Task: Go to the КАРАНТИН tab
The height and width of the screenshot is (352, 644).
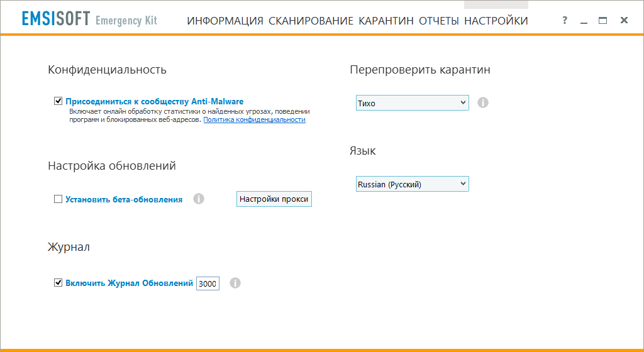Action: 386,21
